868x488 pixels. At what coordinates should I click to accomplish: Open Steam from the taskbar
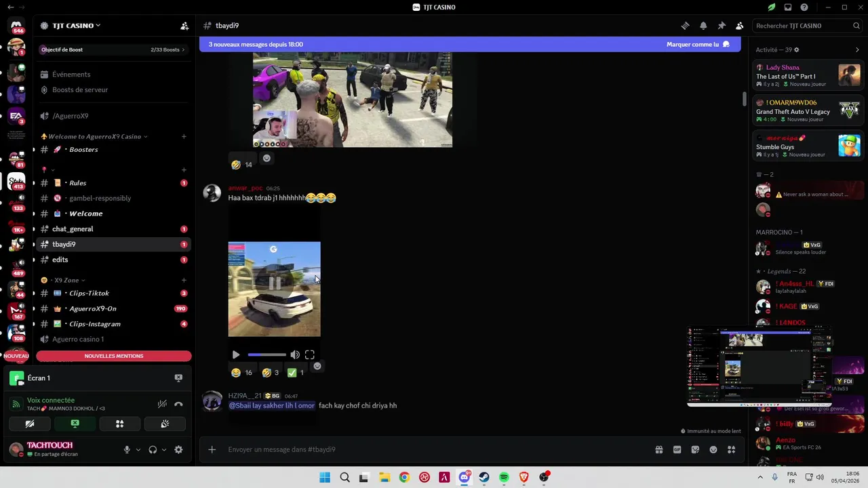[x=484, y=477]
